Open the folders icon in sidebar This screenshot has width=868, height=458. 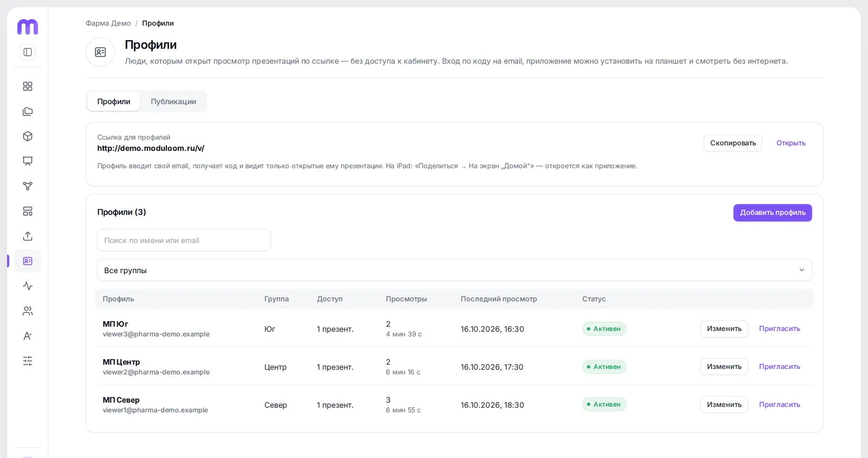tap(28, 111)
